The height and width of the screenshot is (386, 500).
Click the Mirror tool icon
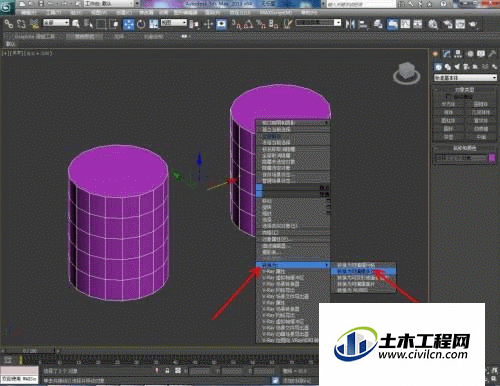pyautogui.click(x=350, y=24)
